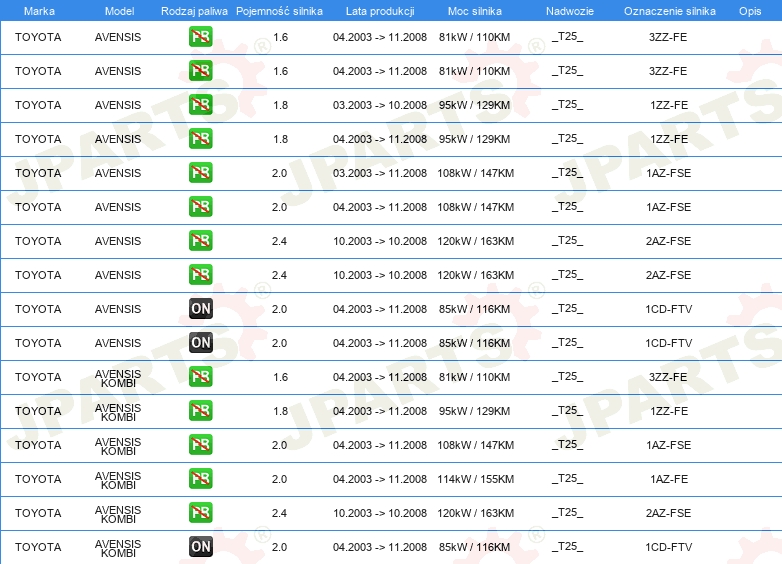Click capacity 2.0 in the 114kW Kombi row
The height and width of the screenshot is (564, 782).
[279, 479]
